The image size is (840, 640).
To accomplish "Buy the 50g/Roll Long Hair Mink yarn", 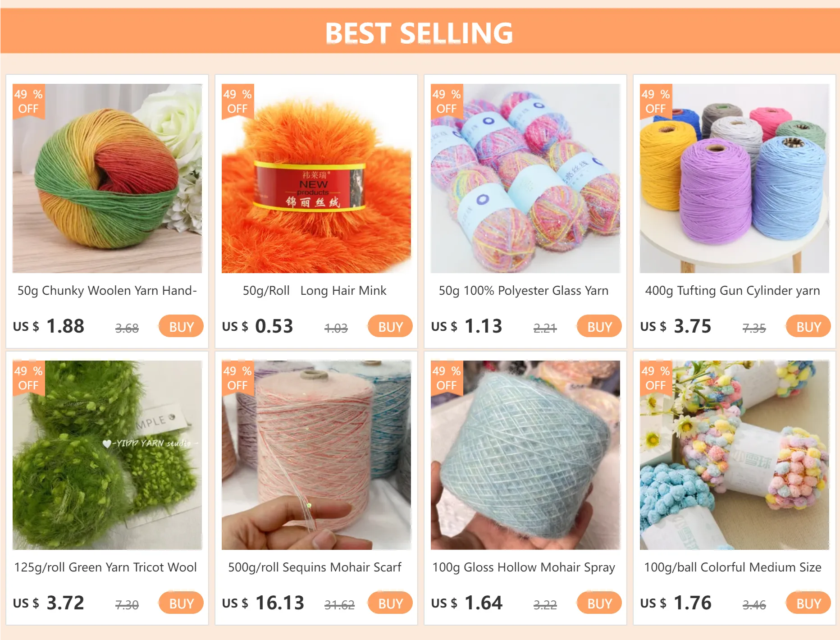I will tap(390, 326).
